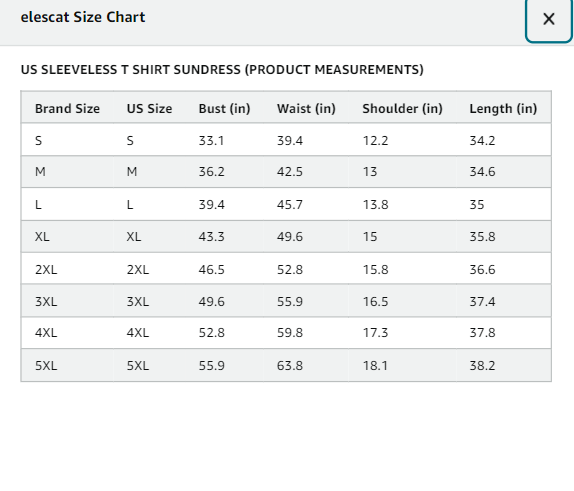Click the Length (in) column header
This screenshot has width=574, height=491.
503,109
